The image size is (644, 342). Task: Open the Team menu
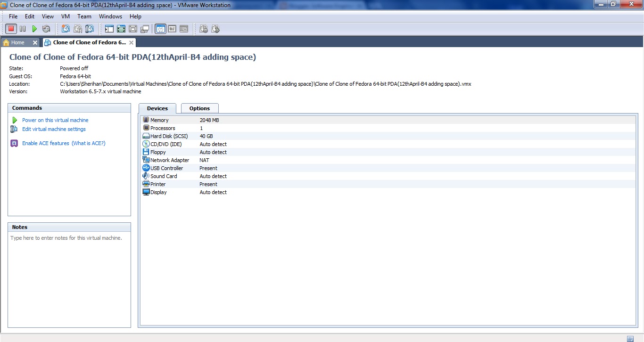(84, 16)
